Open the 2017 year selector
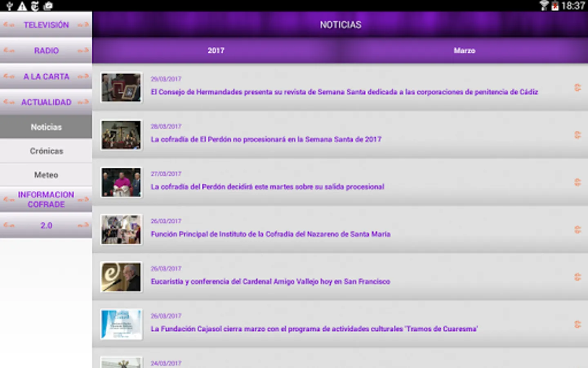 216,50
